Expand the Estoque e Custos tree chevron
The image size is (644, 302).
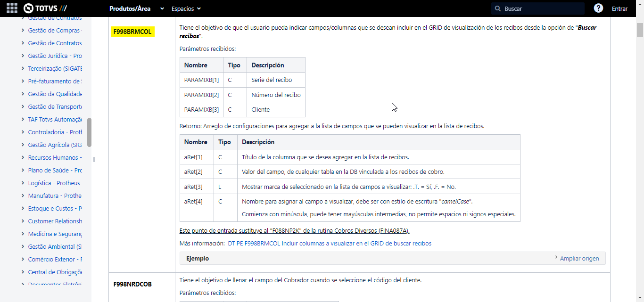click(x=23, y=208)
